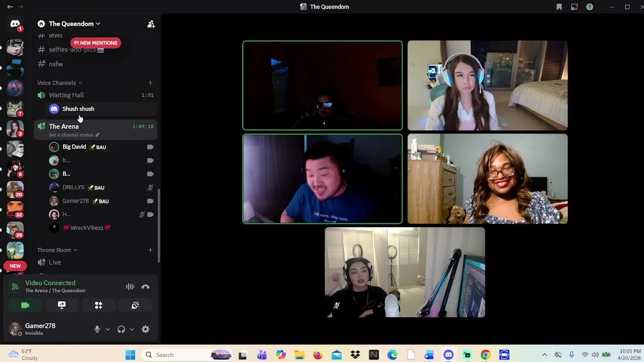Screen dimensions: 644x362
Task: Focus the muted streamer video tile at bottom
Action: (x=405, y=272)
